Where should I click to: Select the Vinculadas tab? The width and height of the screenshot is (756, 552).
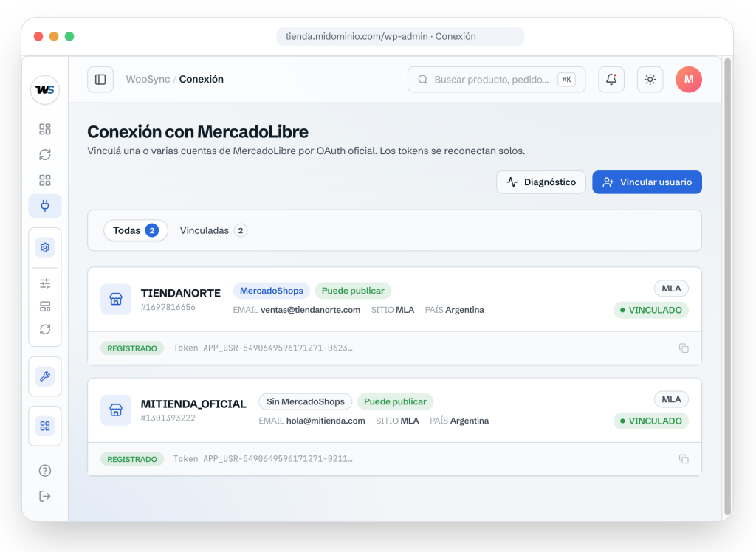[x=213, y=230]
